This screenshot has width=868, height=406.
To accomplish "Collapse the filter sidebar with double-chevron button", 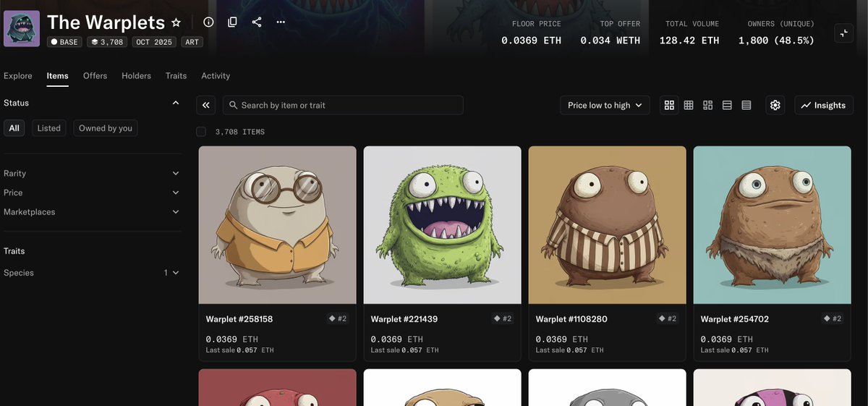I will tap(206, 105).
